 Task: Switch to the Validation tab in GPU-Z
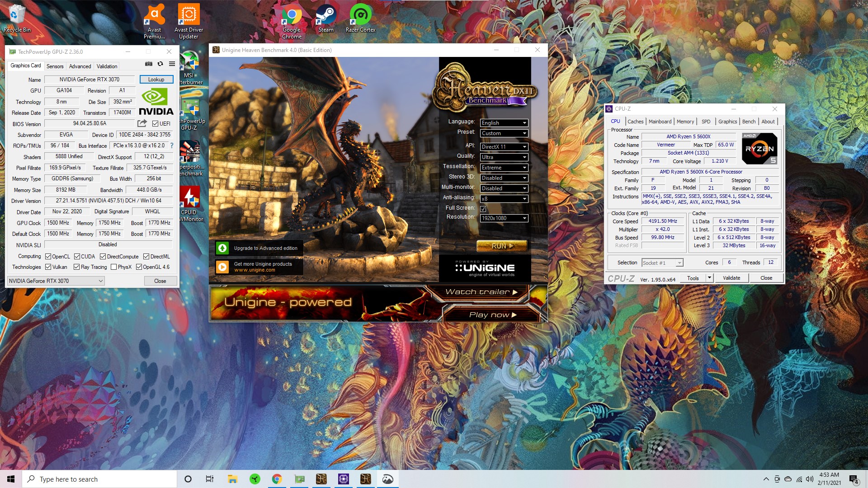[x=107, y=66]
